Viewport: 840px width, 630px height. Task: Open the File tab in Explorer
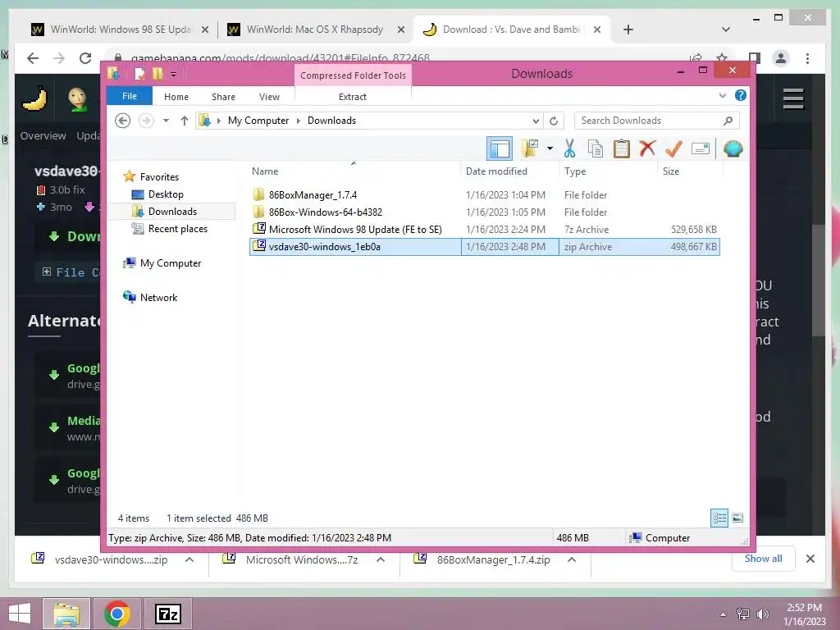pos(130,97)
